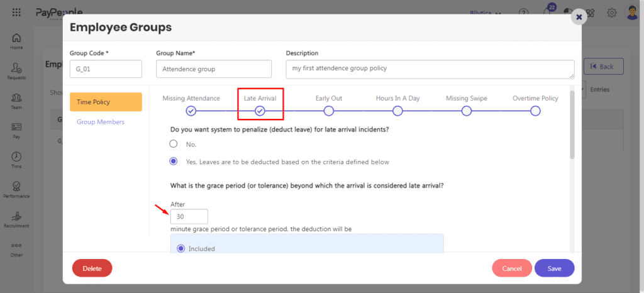This screenshot has height=293, width=644.
Task: Open the app grid launcher icon
Action: [x=16, y=12]
